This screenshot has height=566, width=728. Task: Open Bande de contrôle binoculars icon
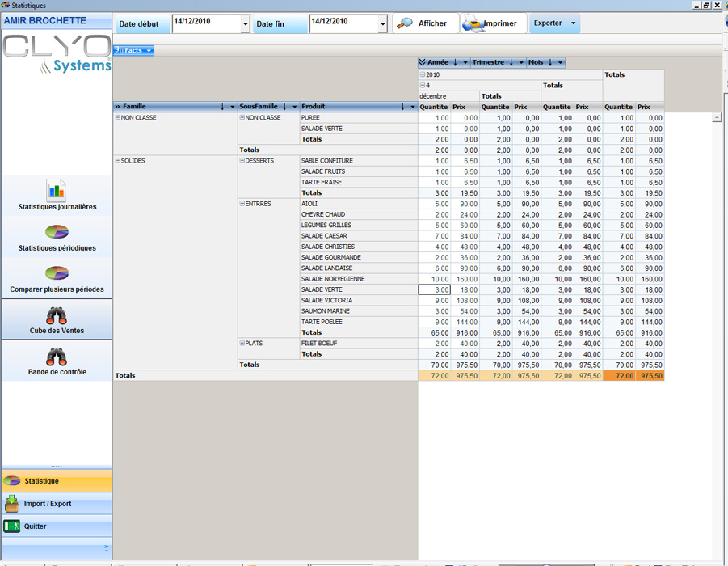[x=57, y=357]
